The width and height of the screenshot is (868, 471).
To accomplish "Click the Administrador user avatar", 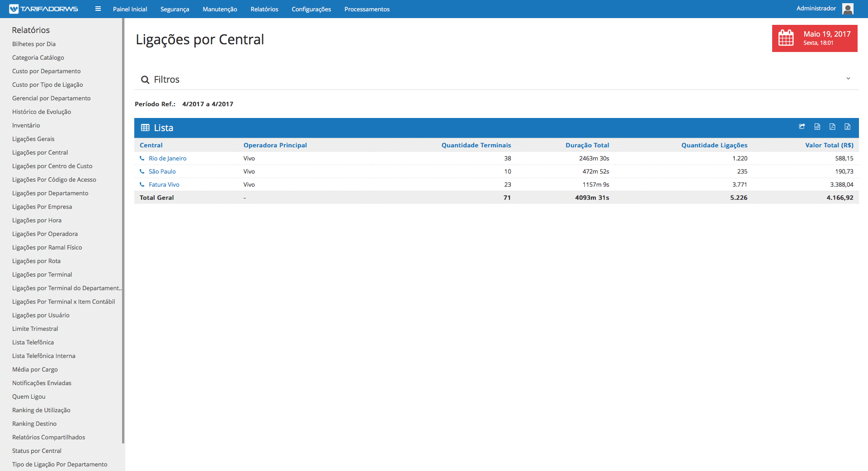I will (x=848, y=9).
